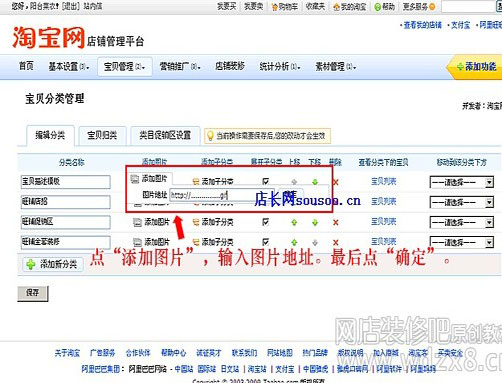Delete the 宝贝描述模板 category with red X
The width and height of the screenshot is (502, 383).
tap(336, 182)
